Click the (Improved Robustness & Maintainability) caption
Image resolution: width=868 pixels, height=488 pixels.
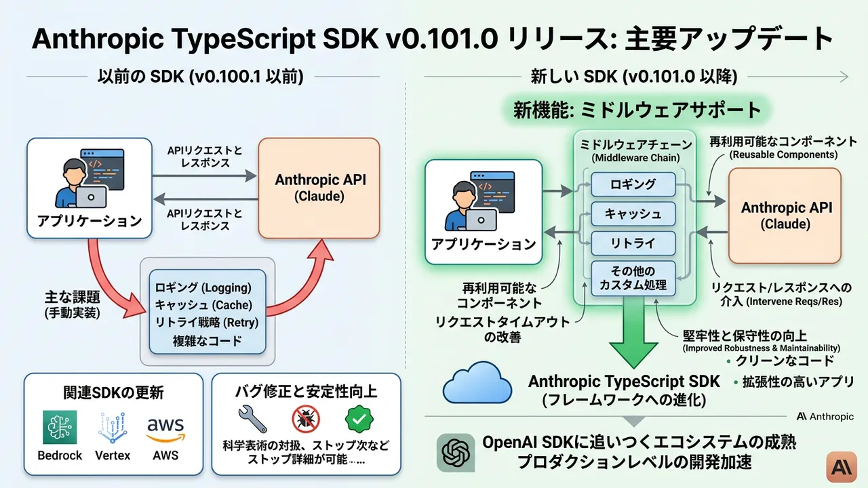click(x=762, y=348)
